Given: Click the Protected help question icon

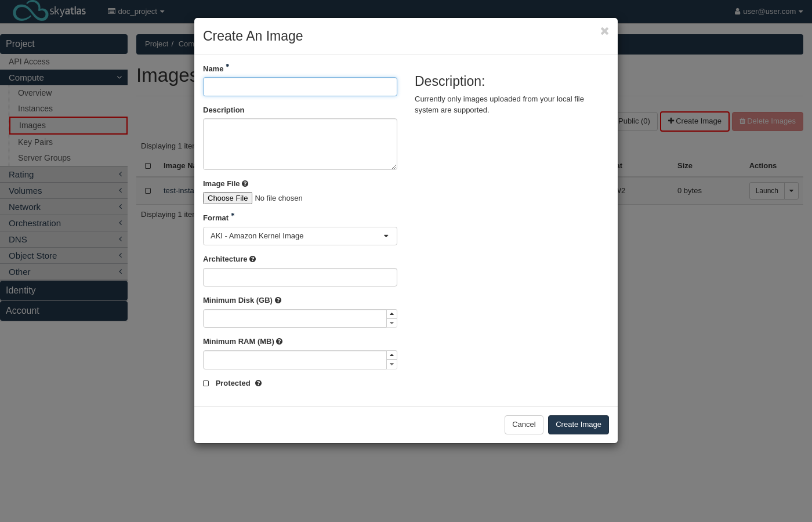Looking at the screenshot, I should (x=258, y=383).
